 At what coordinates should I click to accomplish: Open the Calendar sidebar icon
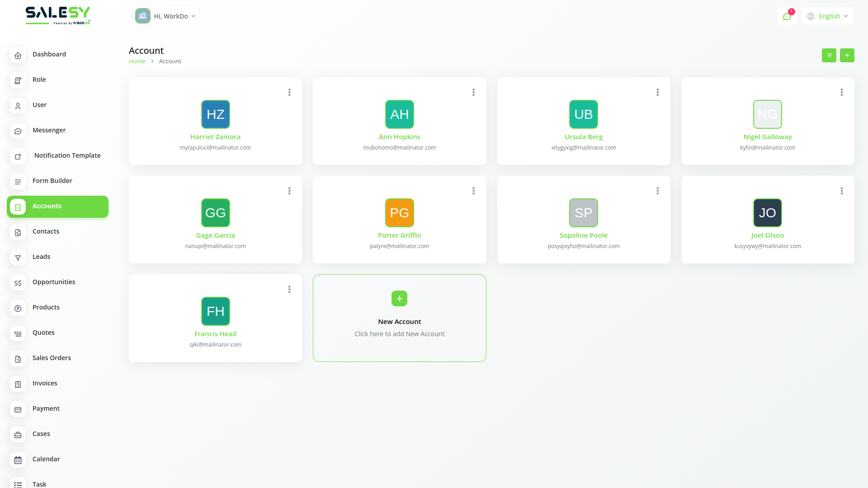(18, 460)
